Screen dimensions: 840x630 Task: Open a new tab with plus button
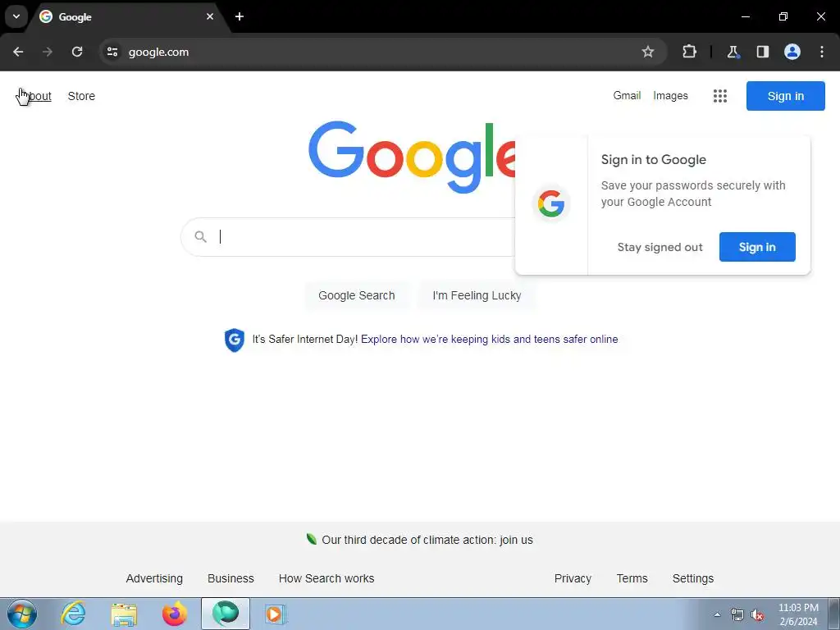(240, 16)
